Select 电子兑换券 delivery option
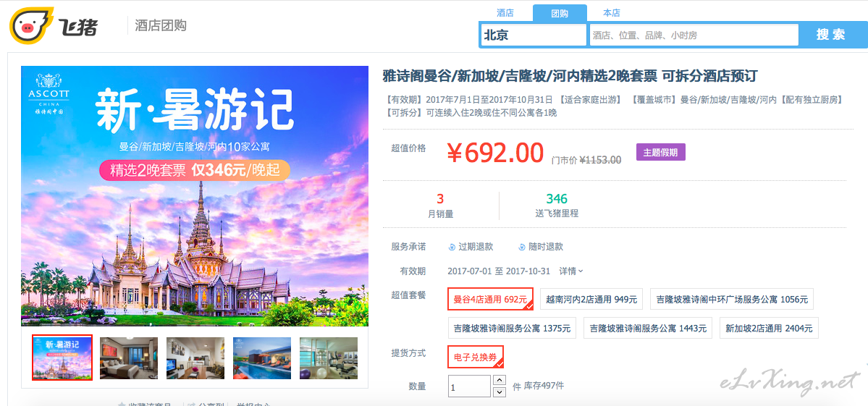Viewport: 868px width, 406px height. tap(476, 357)
